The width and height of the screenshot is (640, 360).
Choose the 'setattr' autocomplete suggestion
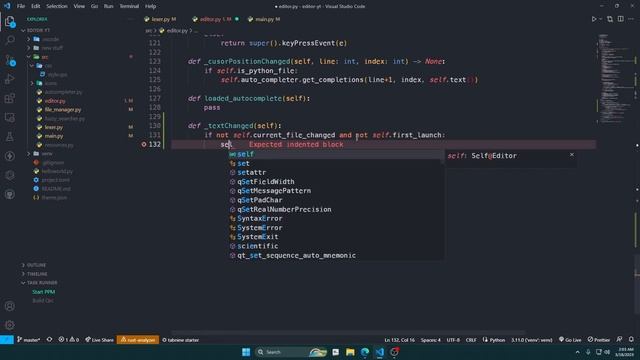(336, 172)
